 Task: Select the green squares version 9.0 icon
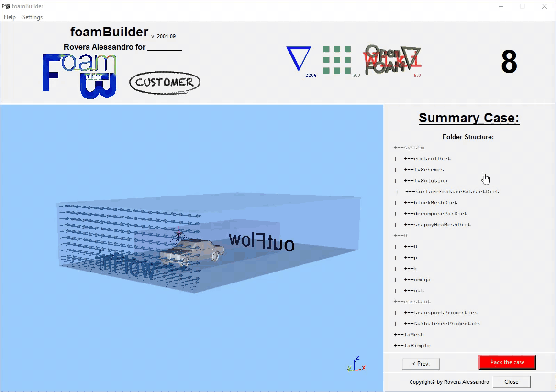click(337, 60)
